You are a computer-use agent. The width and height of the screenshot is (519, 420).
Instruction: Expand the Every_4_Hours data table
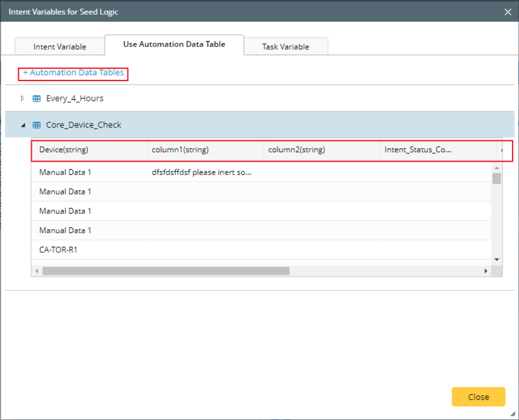[23, 98]
